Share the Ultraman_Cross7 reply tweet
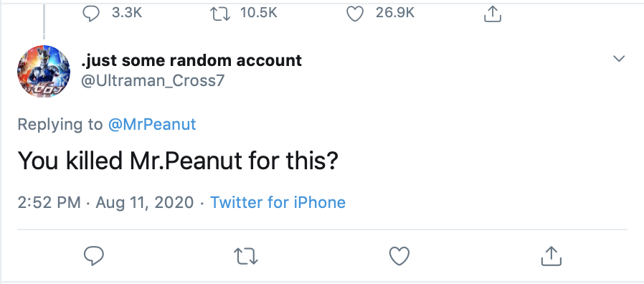 [x=551, y=255]
